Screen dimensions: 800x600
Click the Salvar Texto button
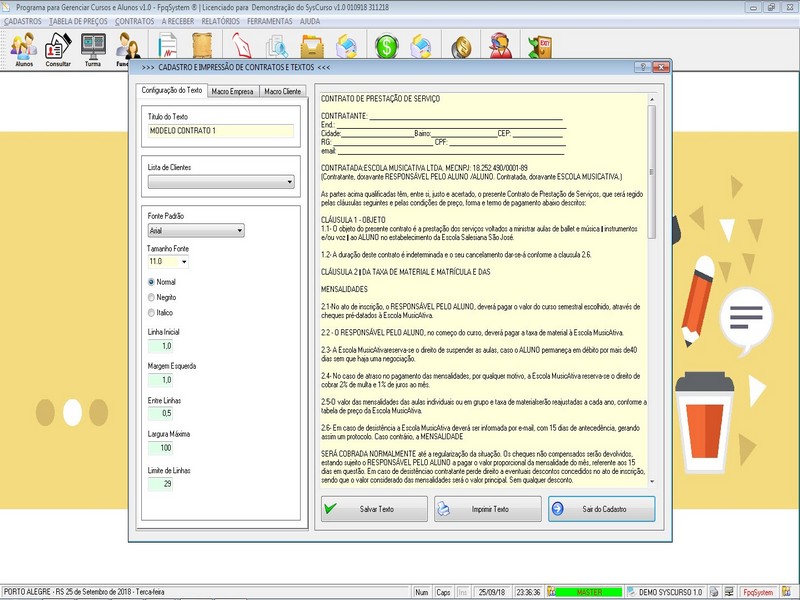point(374,509)
